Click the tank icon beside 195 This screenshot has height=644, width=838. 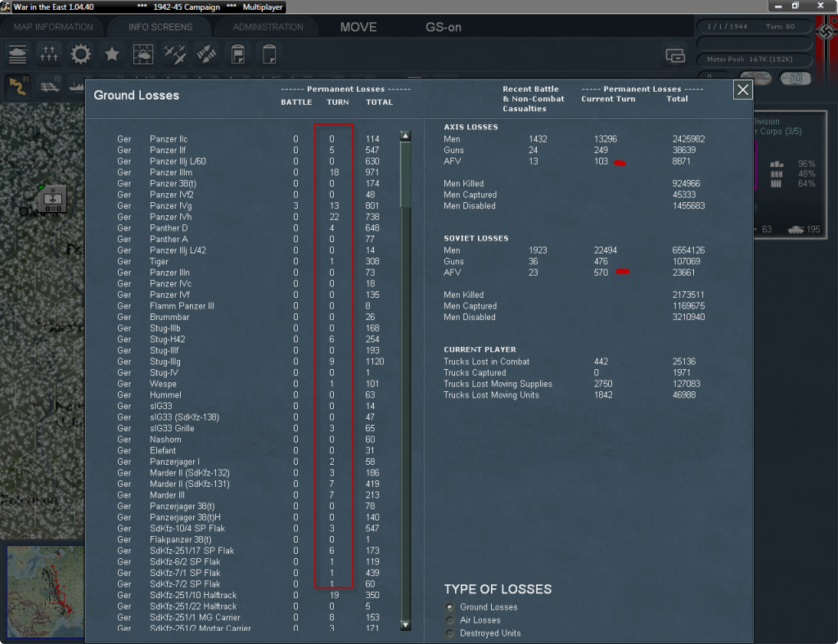coord(795,229)
